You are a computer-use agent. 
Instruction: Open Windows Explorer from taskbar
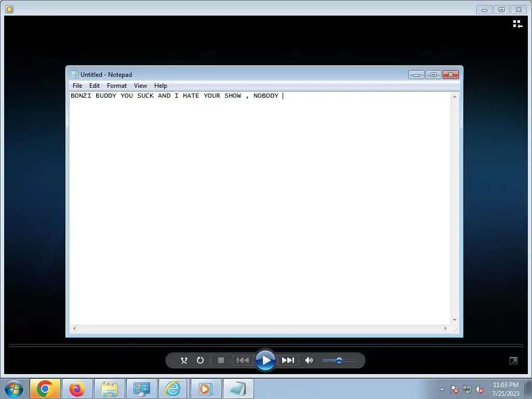pyautogui.click(x=110, y=389)
